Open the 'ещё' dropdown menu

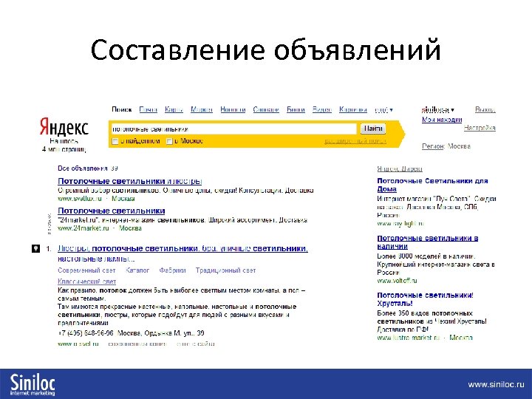click(x=383, y=110)
